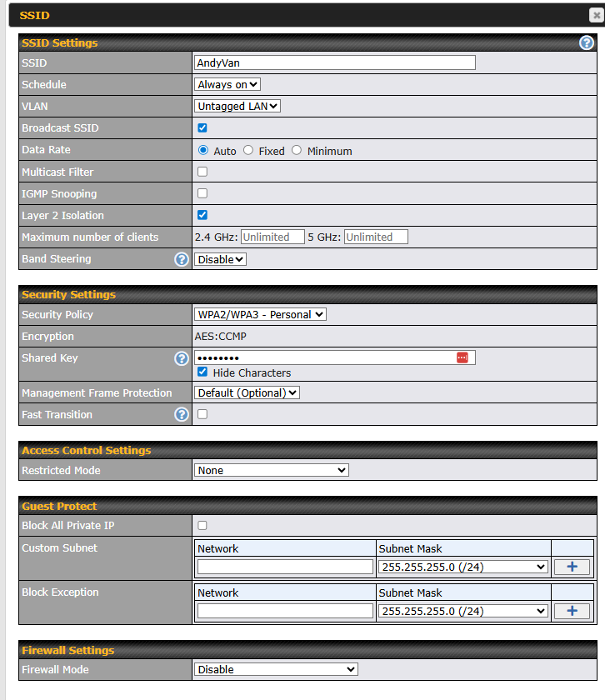Toggle the Hide Characters checkbox
The height and width of the screenshot is (700, 605).
point(202,372)
